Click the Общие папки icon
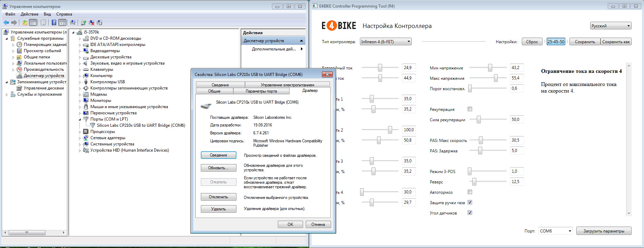The width and height of the screenshot is (644, 248). tap(19, 57)
